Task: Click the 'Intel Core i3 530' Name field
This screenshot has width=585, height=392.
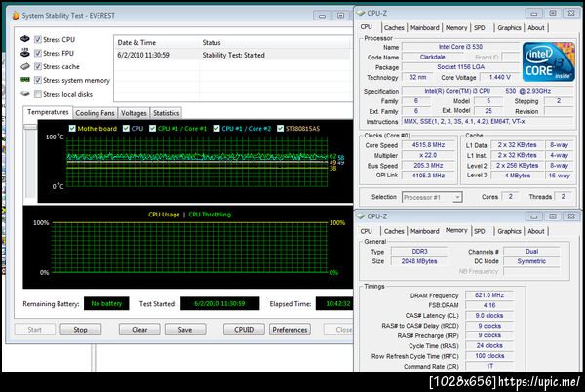Action: (460, 47)
